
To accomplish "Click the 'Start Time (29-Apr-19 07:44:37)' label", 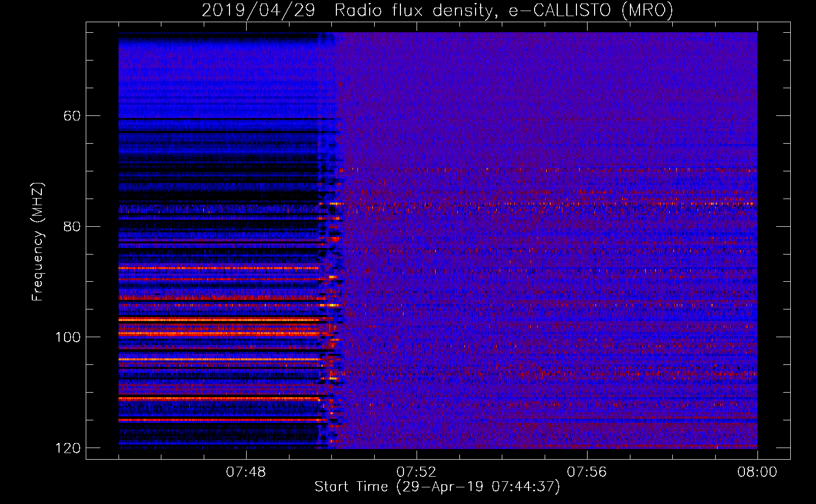I will click(x=437, y=486).
